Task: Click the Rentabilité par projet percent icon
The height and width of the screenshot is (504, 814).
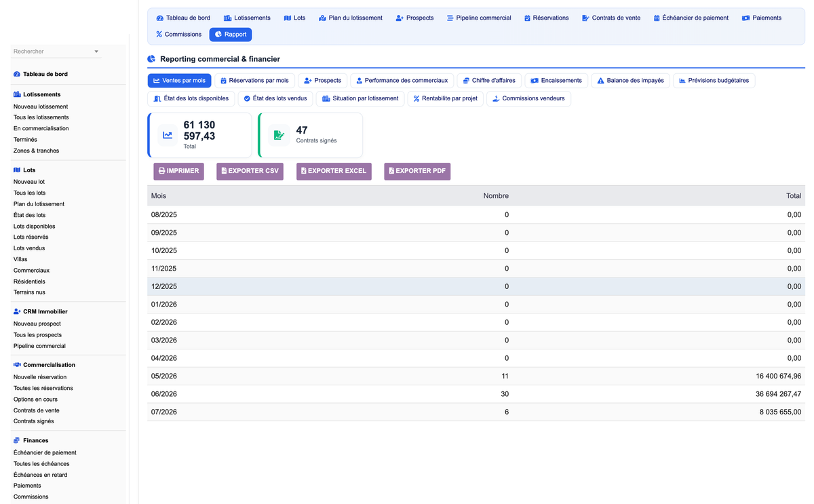Action: click(416, 99)
